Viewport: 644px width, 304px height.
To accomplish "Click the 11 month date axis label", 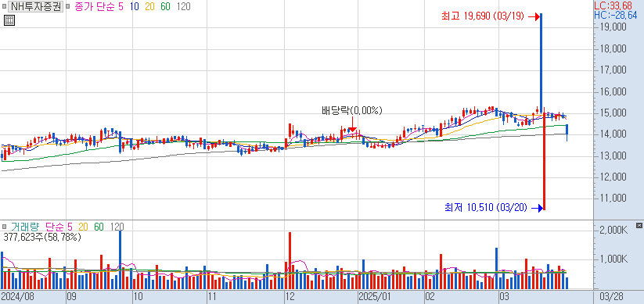I will [x=212, y=296].
